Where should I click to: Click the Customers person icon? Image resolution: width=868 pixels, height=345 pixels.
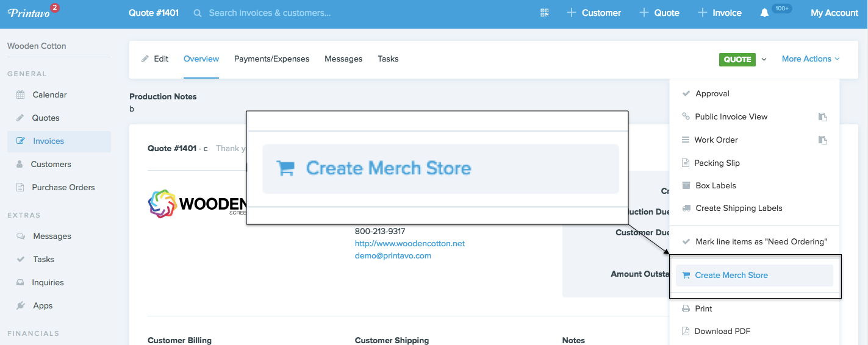tap(20, 164)
